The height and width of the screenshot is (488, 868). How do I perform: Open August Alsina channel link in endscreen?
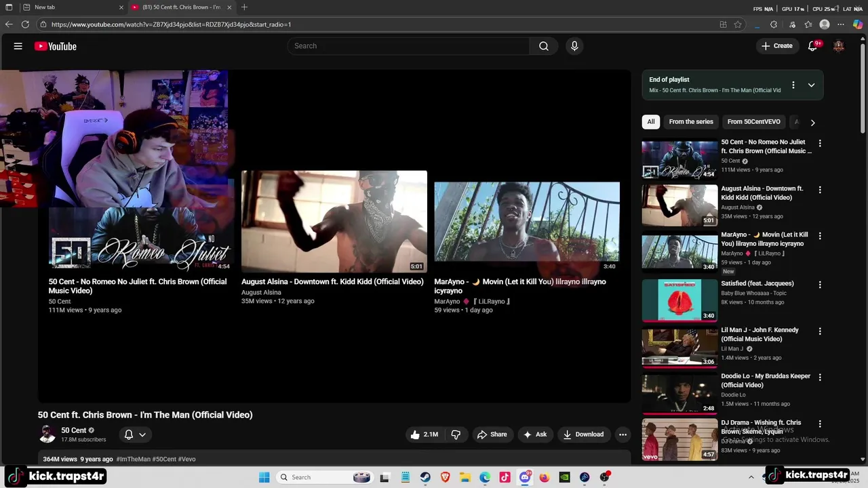click(x=261, y=292)
